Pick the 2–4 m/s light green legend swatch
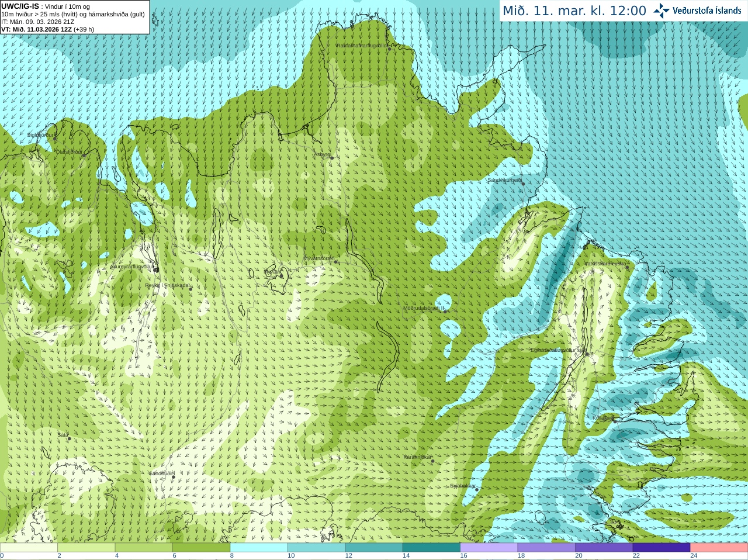748x560 pixels. point(86,548)
